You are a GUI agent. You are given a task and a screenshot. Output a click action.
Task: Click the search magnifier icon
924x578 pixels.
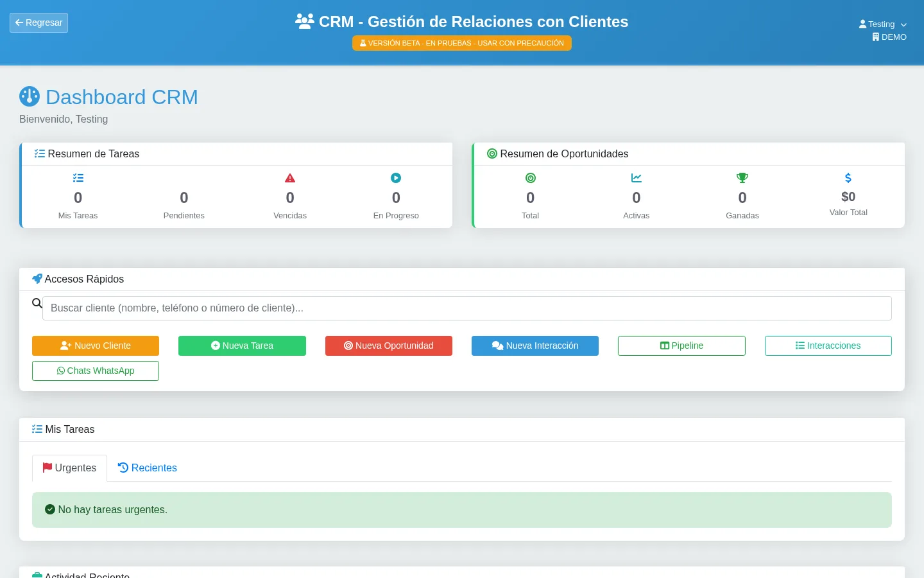click(37, 303)
